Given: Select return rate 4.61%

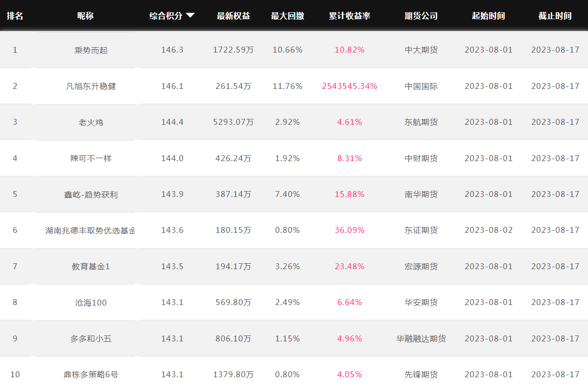Looking at the screenshot, I should click(349, 122).
